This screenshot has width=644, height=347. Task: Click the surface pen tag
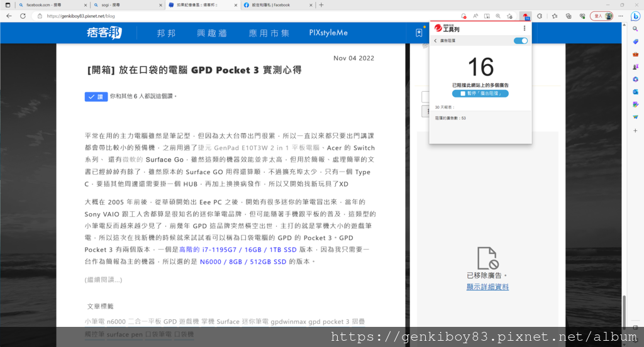tap(125, 334)
